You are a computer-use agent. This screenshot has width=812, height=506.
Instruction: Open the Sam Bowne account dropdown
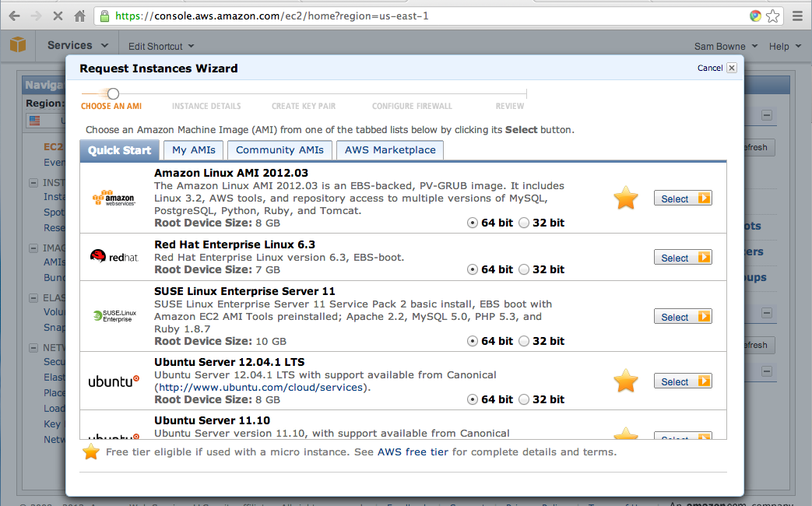point(726,46)
